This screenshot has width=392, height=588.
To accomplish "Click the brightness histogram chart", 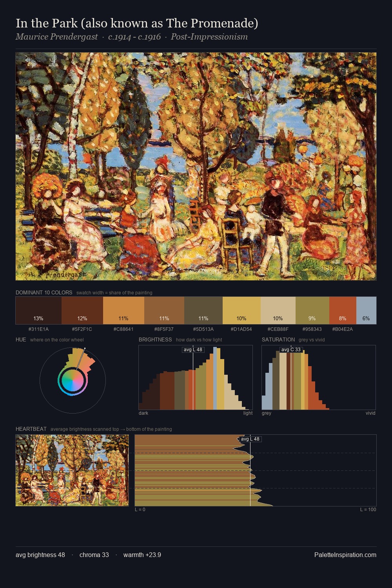I will (196, 377).
